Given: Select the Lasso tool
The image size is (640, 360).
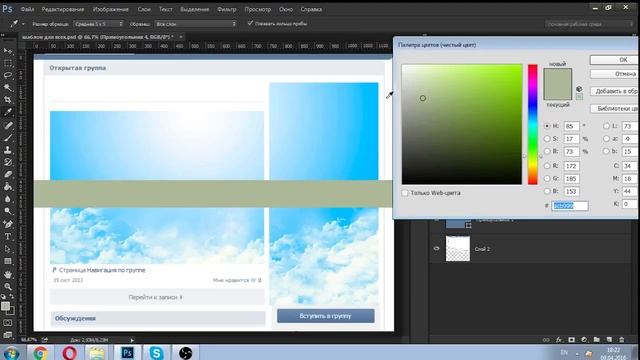Looking at the screenshot, I should (8, 76).
